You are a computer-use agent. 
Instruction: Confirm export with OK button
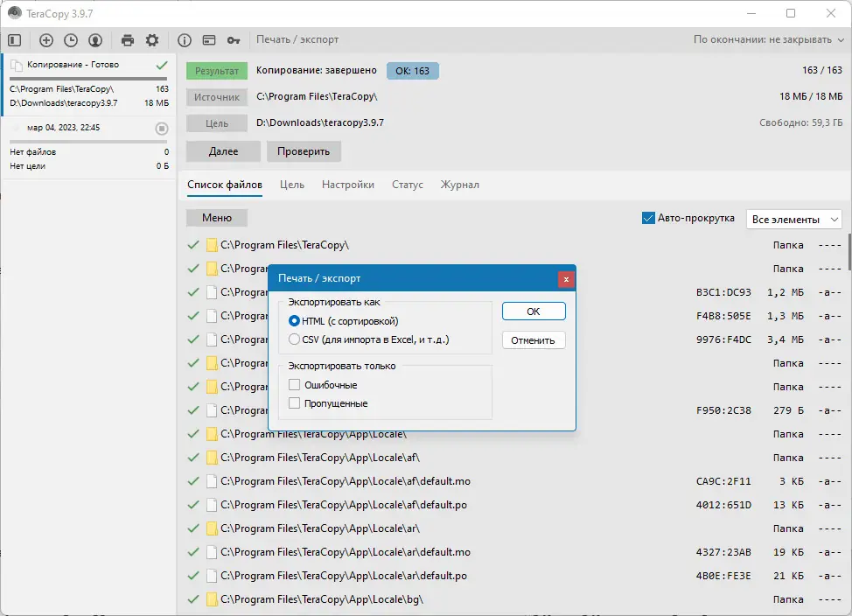(534, 311)
